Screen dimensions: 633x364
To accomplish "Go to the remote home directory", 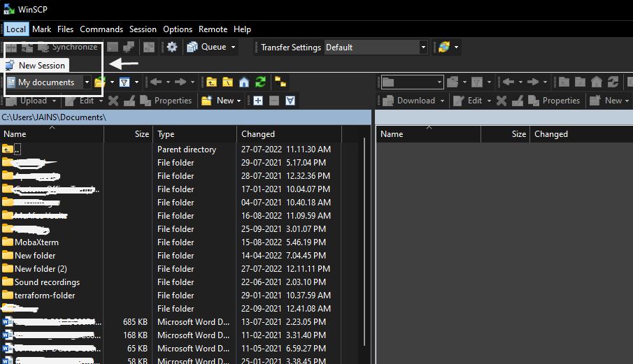I will pyautogui.click(x=596, y=82).
